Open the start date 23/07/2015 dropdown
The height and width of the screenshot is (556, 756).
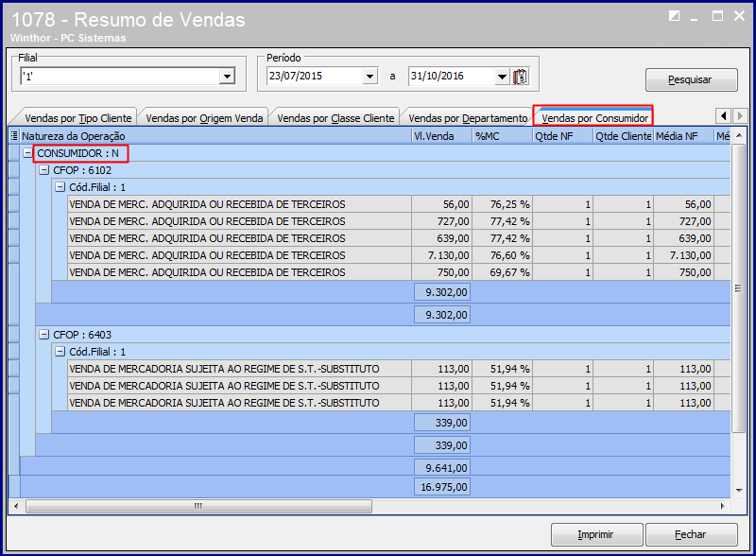tap(369, 77)
